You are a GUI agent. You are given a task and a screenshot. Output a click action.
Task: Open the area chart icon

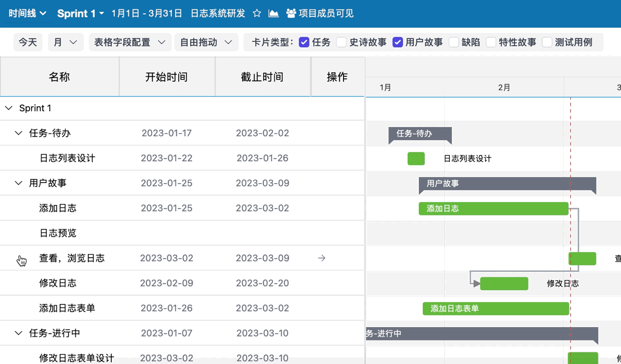(274, 13)
